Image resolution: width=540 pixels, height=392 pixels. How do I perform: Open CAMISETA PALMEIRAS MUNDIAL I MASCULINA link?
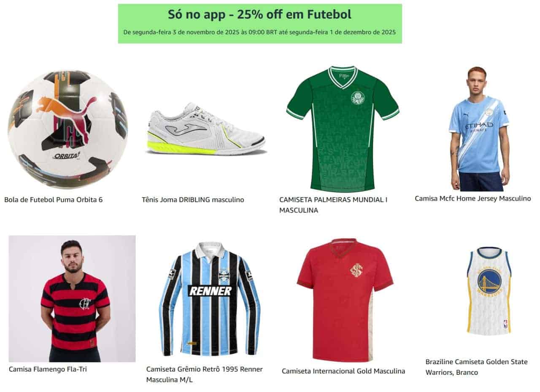[x=333, y=205]
